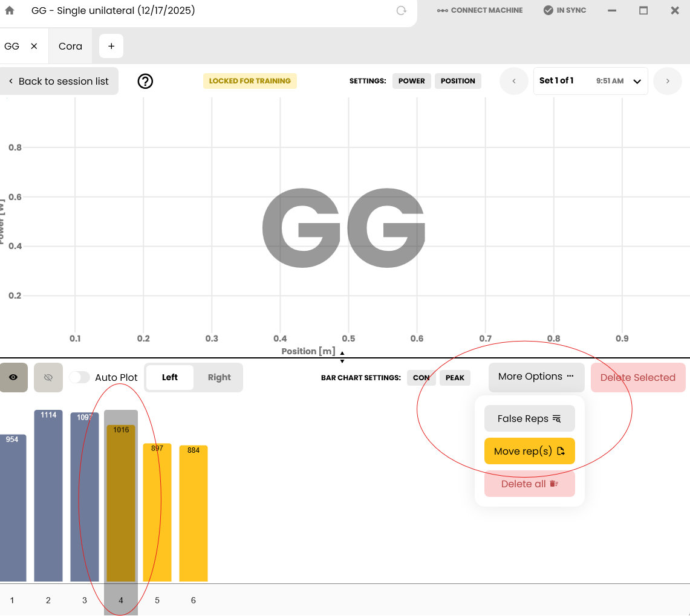Image resolution: width=690 pixels, height=616 pixels.
Task: Select the rep 1 bar valued 954
Action: 13,508
